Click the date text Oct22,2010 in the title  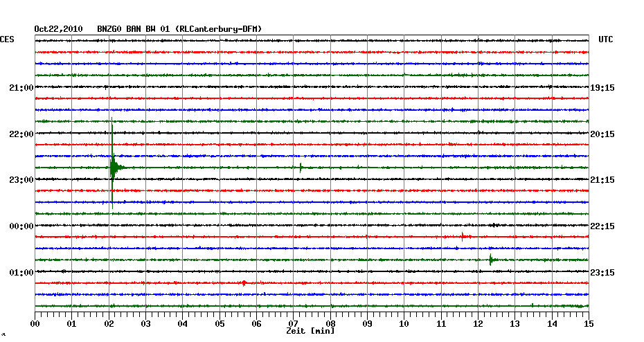tap(58, 29)
